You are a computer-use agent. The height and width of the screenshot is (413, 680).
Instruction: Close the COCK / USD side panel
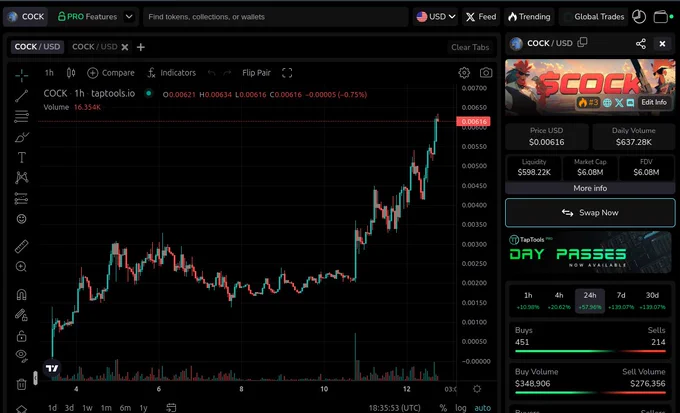tap(662, 43)
